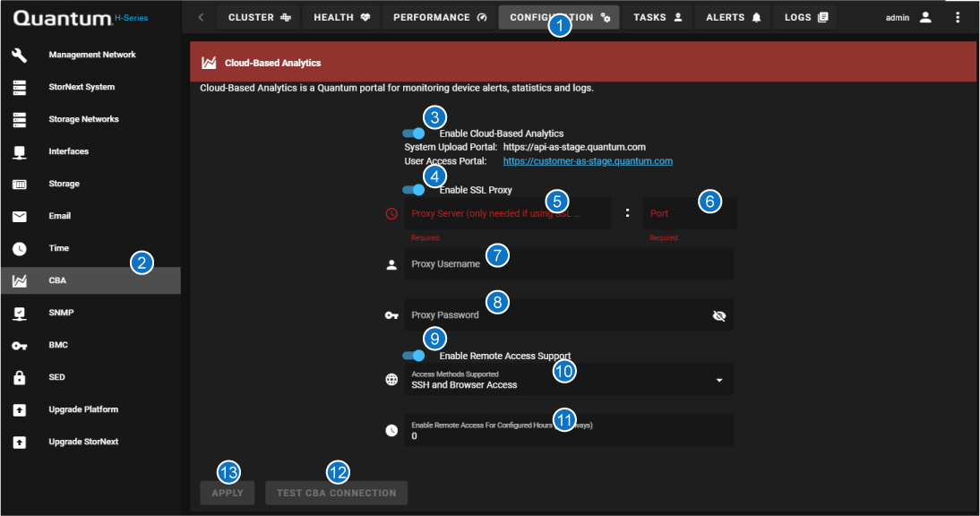Click the SED padlock icon
This screenshot has width=980, height=516.
[x=20, y=377]
